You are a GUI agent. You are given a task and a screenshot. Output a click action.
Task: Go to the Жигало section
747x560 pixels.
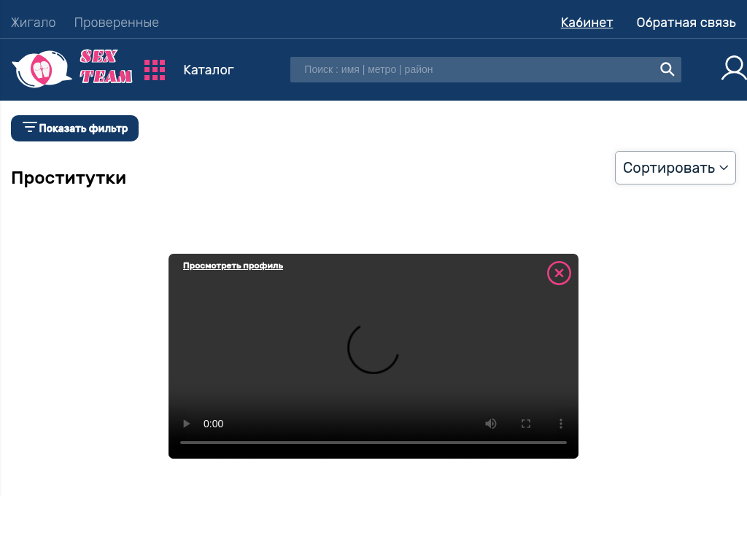pos(34,23)
